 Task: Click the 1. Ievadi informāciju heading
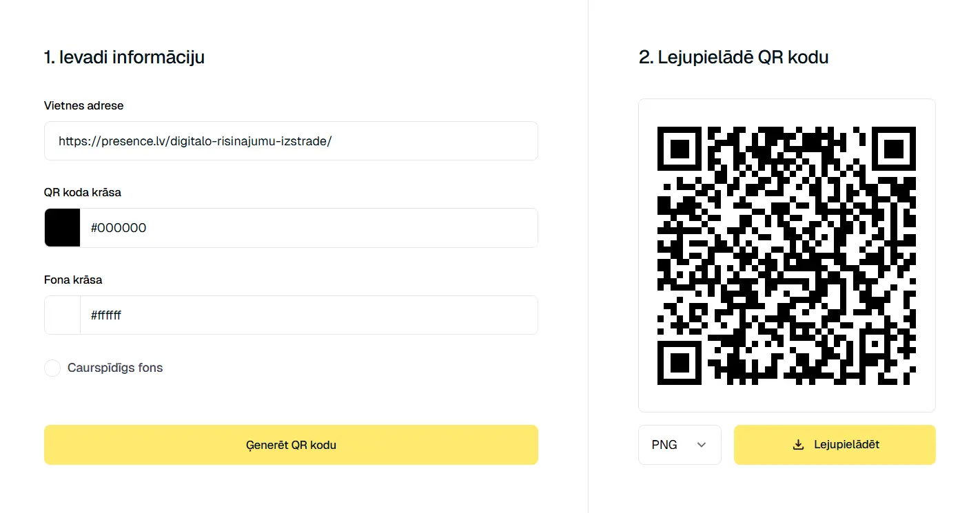pyautogui.click(x=124, y=57)
